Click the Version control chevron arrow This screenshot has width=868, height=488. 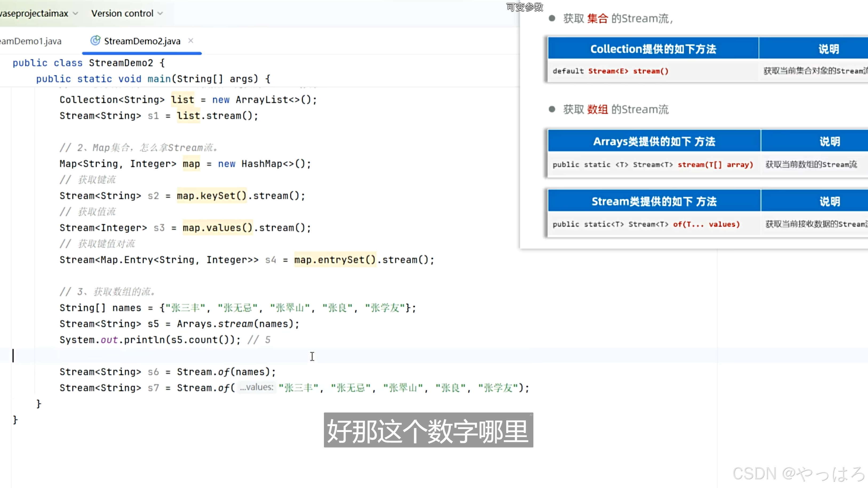coord(160,14)
